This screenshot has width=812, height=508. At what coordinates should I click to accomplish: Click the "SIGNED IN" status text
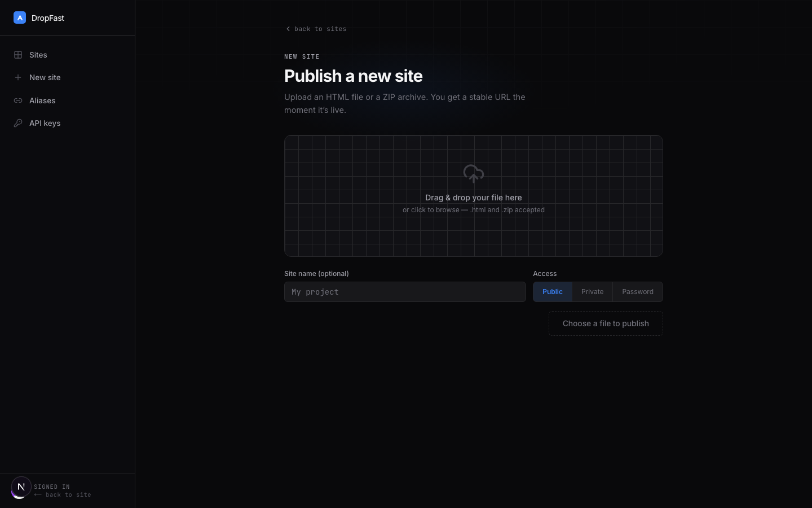(52, 487)
